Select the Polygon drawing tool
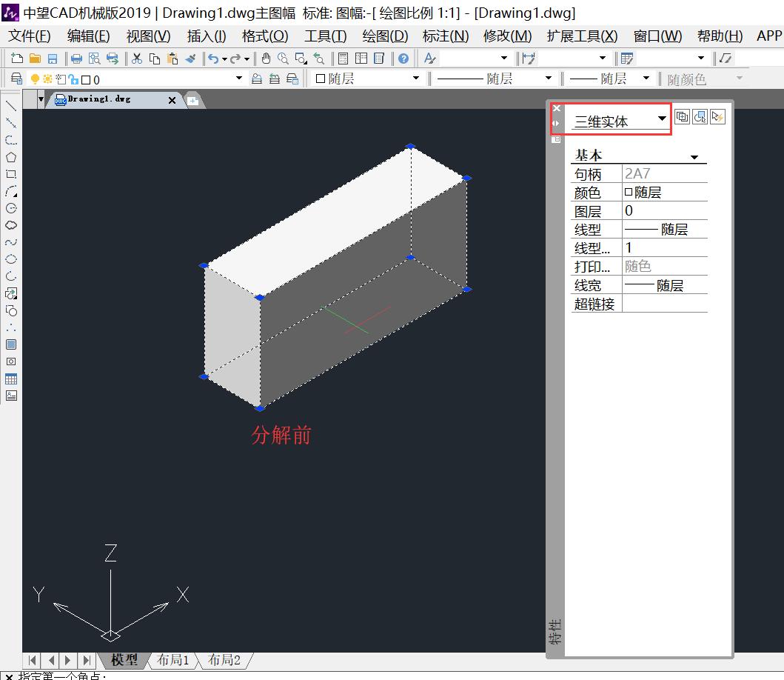This screenshot has height=680, width=784. click(10, 156)
